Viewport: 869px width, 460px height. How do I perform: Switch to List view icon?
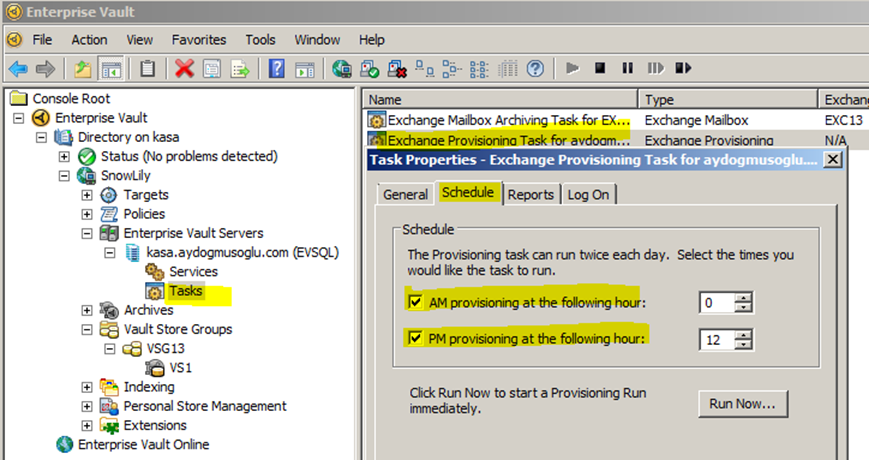tap(479, 69)
